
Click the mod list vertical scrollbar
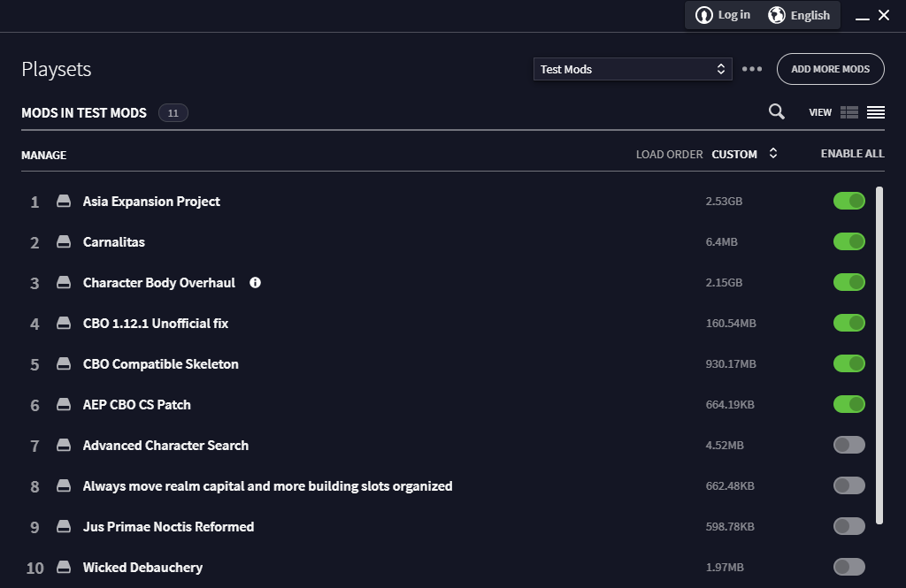(879, 354)
